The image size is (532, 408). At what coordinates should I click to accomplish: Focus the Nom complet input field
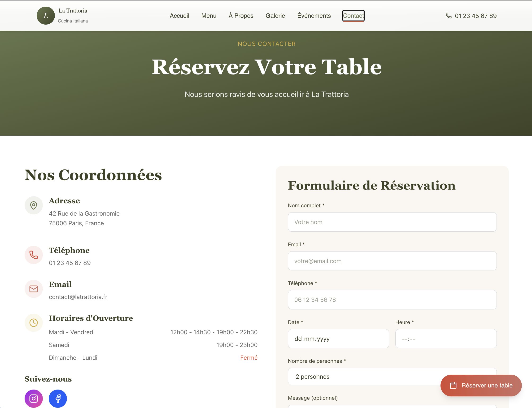(x=392, y=222)
